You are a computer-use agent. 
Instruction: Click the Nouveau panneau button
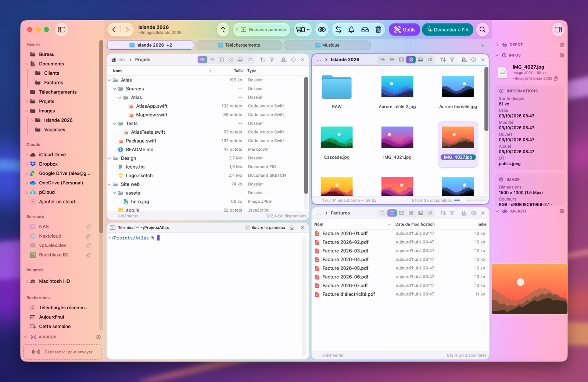[261, 30]
